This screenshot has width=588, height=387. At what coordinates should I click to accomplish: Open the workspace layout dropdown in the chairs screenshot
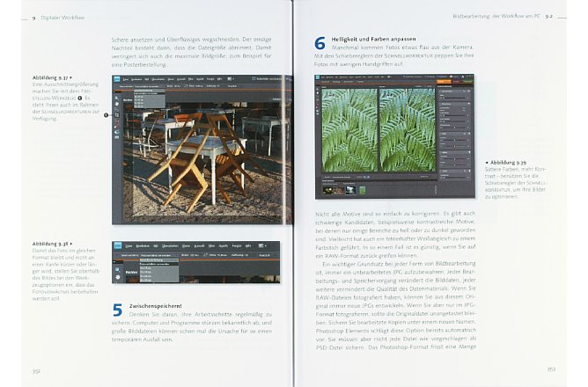coord(231,79)
